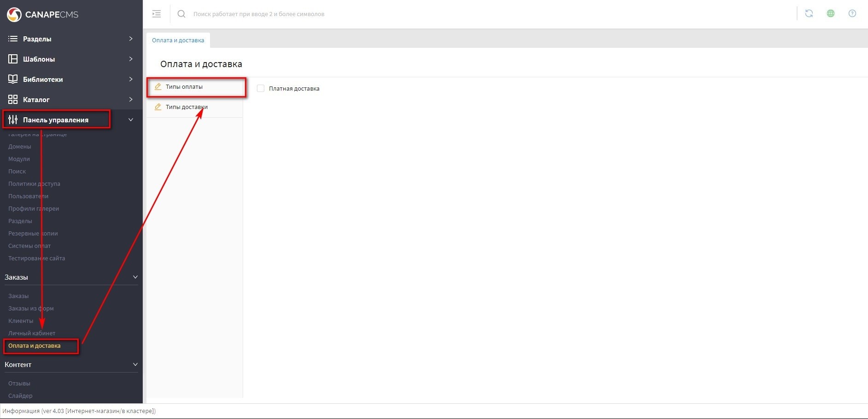Collapse the Контент section arrow
The height and width of the screenshot is (419, 868).
coord(135,364)
